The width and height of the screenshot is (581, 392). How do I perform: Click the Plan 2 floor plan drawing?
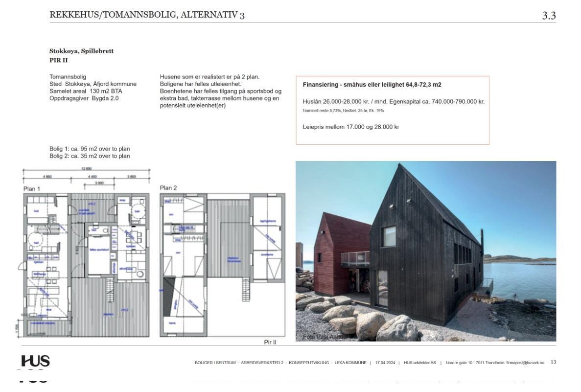pyautogui.click(x=222, y=265)
